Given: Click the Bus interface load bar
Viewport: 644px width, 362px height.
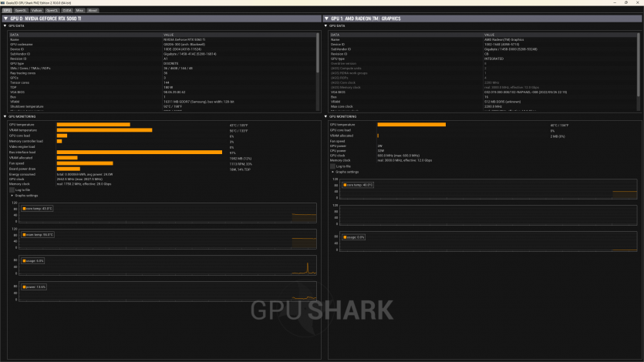Looking at the screenshot, I should (139, 153).
